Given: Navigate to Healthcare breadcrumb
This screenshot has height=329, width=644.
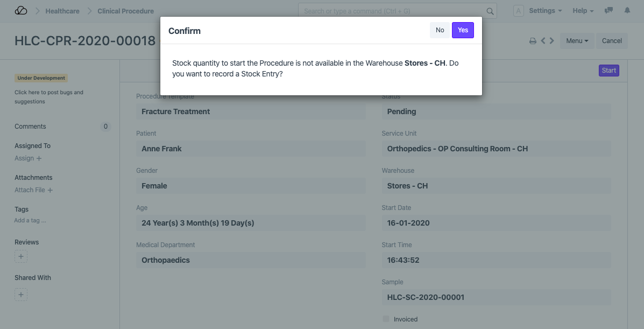Looking at the screenshot, I should click(62, 11).
